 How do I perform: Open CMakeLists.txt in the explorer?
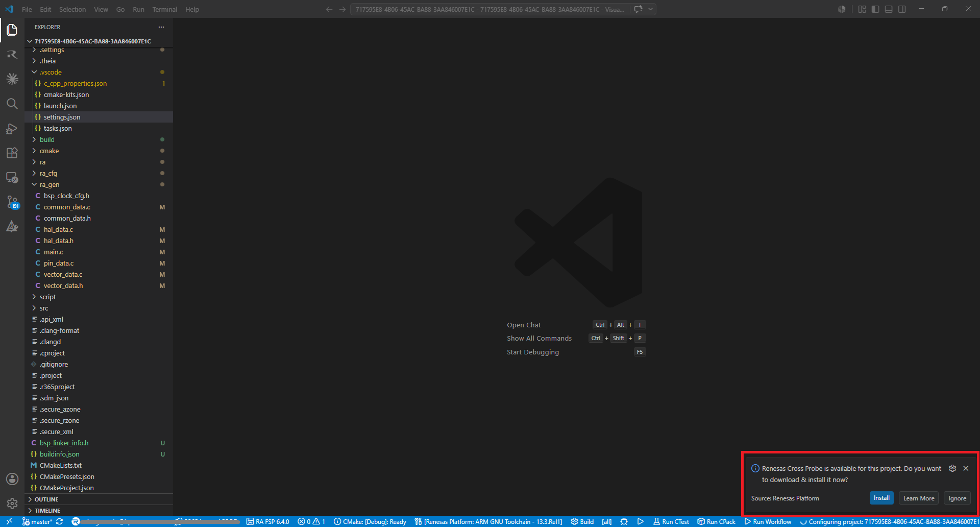pos(99,465)
